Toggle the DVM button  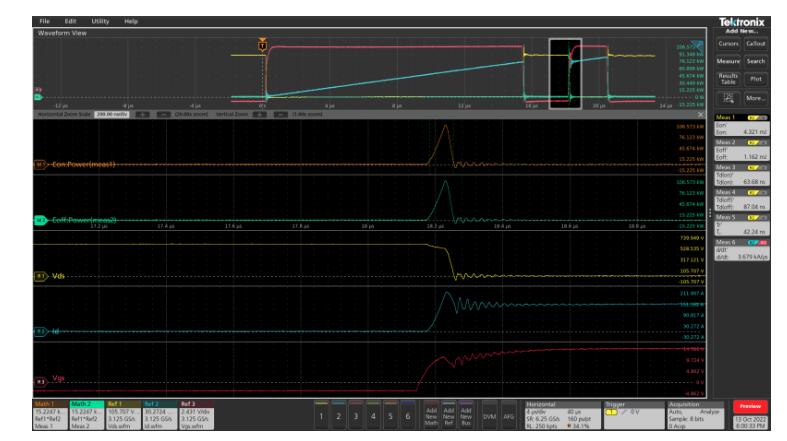[489, 415]
